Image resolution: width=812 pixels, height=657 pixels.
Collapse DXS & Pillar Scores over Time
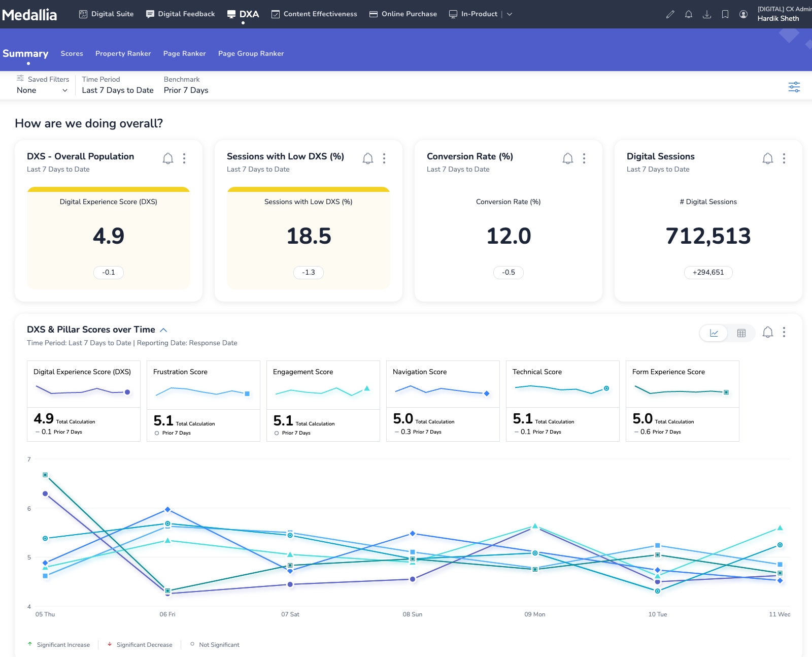pyautogui.click(x=163, y=330)
